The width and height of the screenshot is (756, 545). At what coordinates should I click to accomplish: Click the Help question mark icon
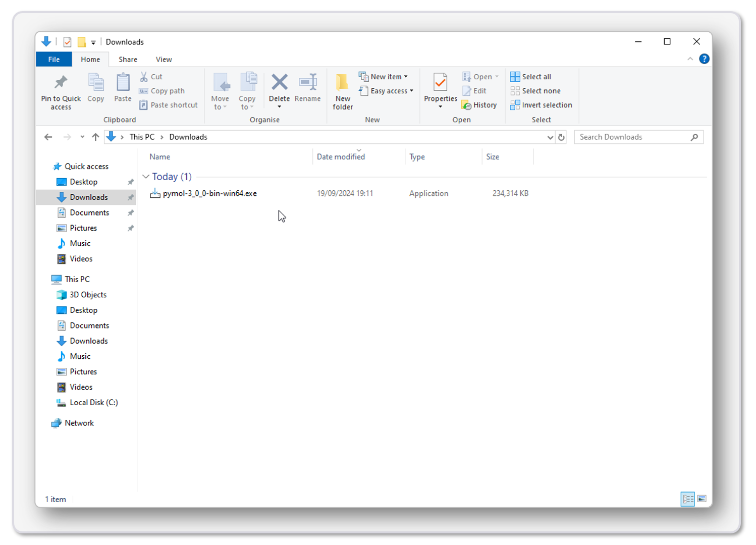point(704,59)
